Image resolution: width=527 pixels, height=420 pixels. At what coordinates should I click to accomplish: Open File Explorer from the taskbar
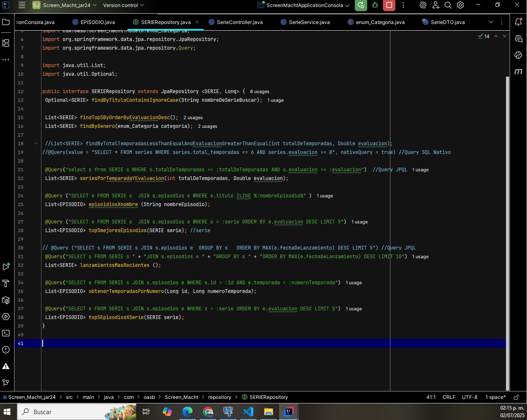click(x=268, y=412)
